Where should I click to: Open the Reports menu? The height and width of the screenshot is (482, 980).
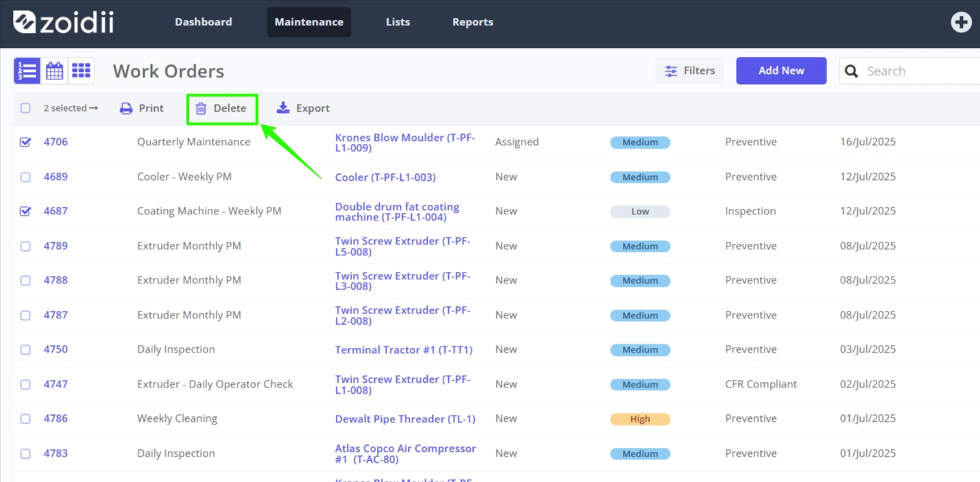[x=473, y=22]
